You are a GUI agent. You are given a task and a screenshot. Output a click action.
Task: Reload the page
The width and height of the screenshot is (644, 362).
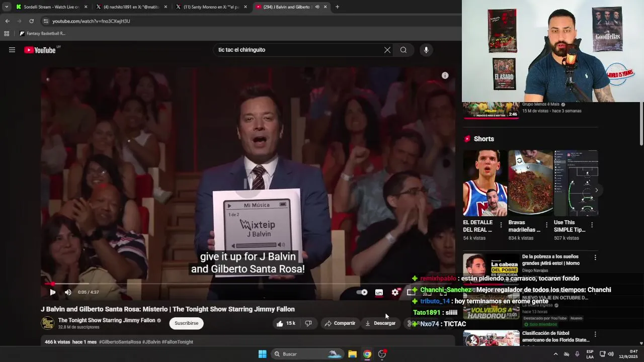click(31, 21)
